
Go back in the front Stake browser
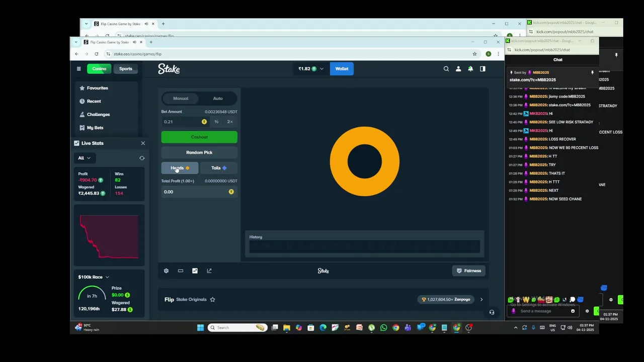(x=76, y=54)
